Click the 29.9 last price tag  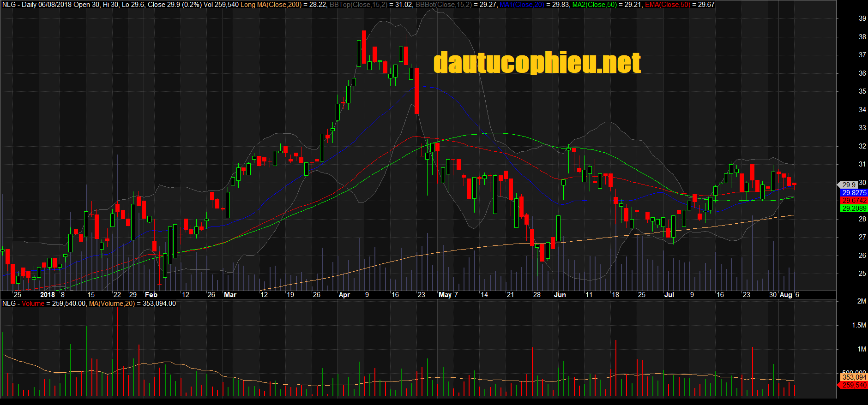(849, 185)
